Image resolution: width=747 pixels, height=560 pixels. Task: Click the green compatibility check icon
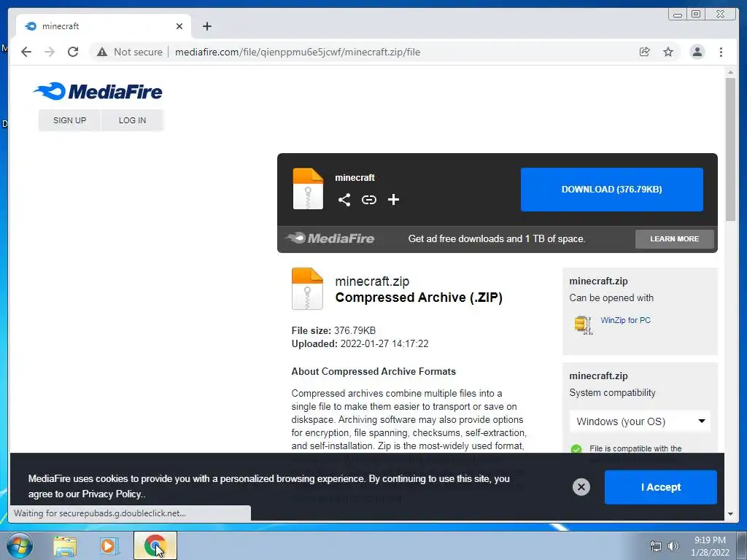click(576, 449)
